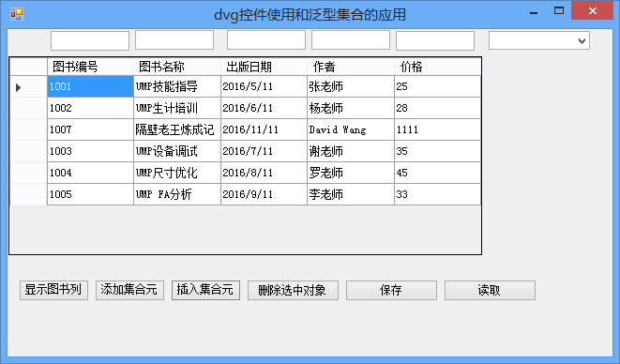Select cell 1003

point(91,151)
